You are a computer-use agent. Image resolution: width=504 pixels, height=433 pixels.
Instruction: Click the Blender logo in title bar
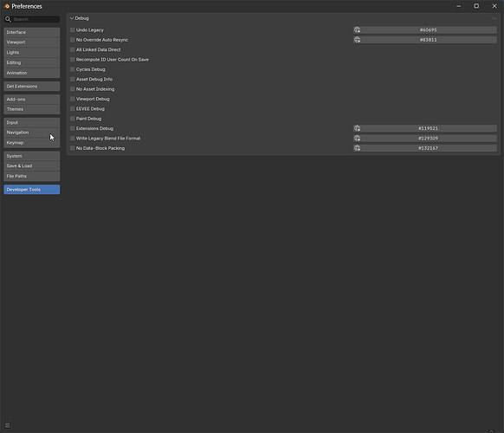[6, 6]
